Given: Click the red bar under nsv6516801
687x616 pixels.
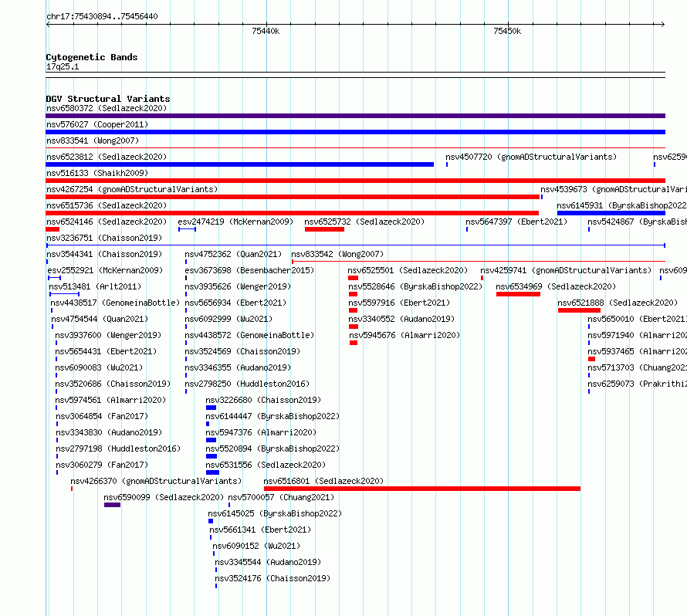Looking at the screenshot, I should pos(422,489).
